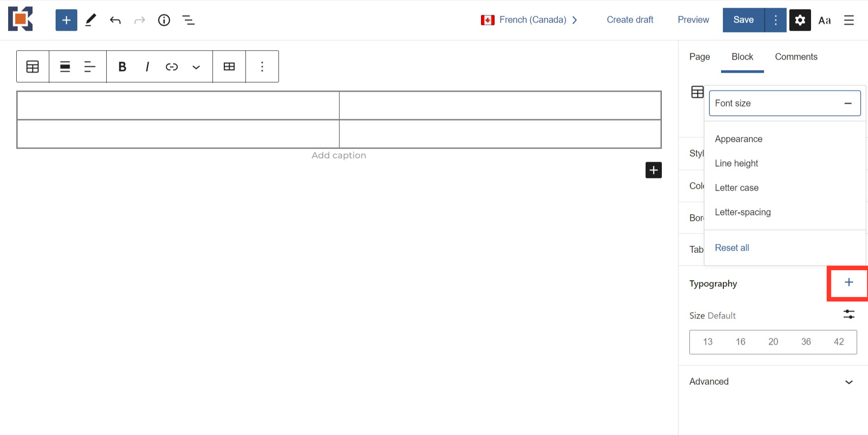Open the block inserter plus button
868x435 pixels.
click(66, 20)
